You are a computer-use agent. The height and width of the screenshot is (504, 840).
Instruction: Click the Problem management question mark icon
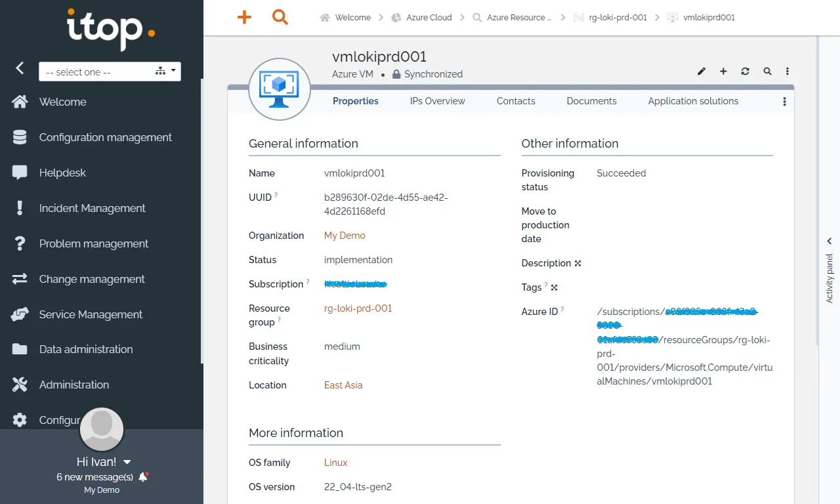[x=20, y=243]
